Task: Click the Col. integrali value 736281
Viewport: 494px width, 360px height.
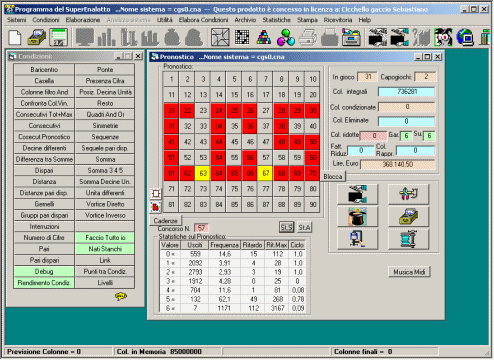Action: [406, 91]
